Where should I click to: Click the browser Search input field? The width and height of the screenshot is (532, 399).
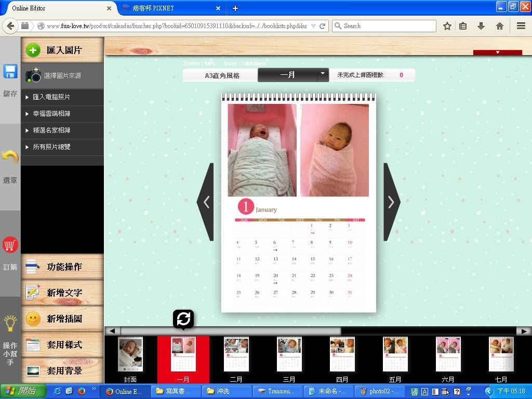point(384,26)
